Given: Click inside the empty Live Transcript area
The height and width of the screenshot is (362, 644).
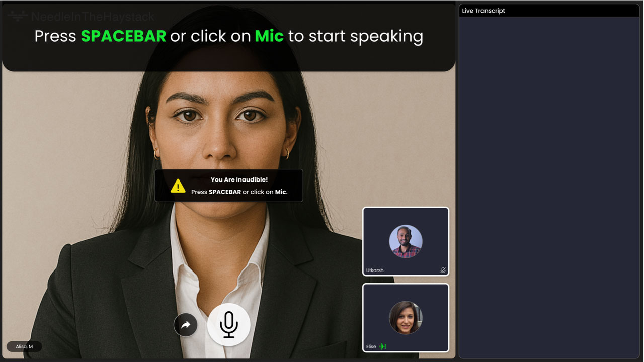Looking at the screenshot, I should pyautogui.click(x=549, y=186).
